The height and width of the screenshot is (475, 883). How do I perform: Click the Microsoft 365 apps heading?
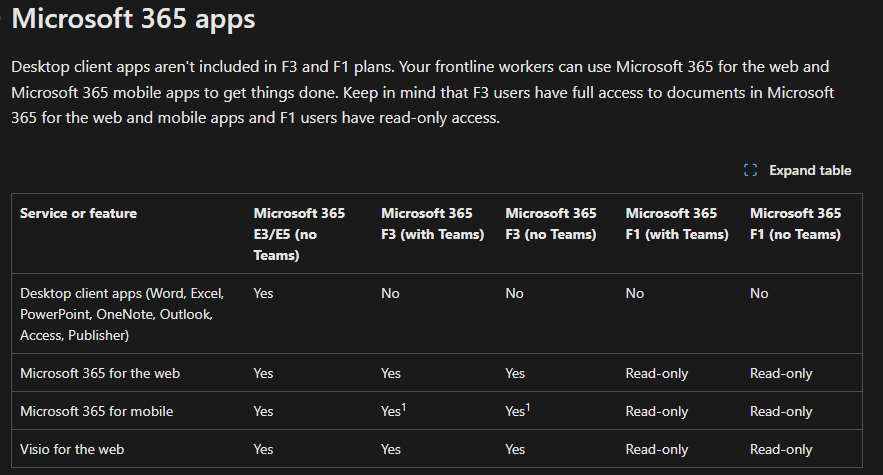pos(133,19)
